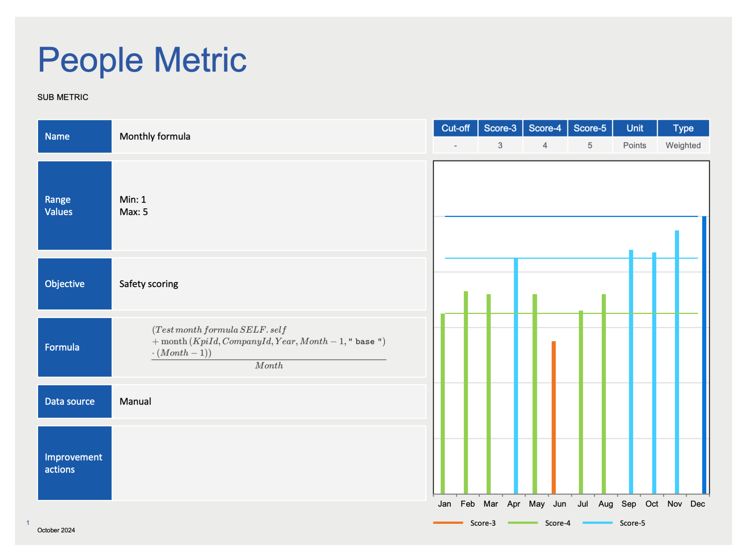Click the dark blue Dec bar
The width and height of the screenshot is (747, 560).
coord(704,355)
